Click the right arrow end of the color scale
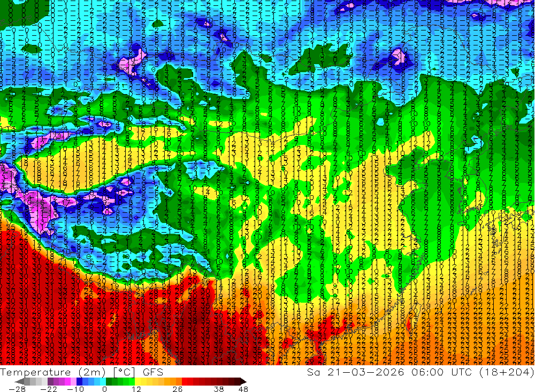The height and width of the screenshot is (392, 535). click(243, 381)
